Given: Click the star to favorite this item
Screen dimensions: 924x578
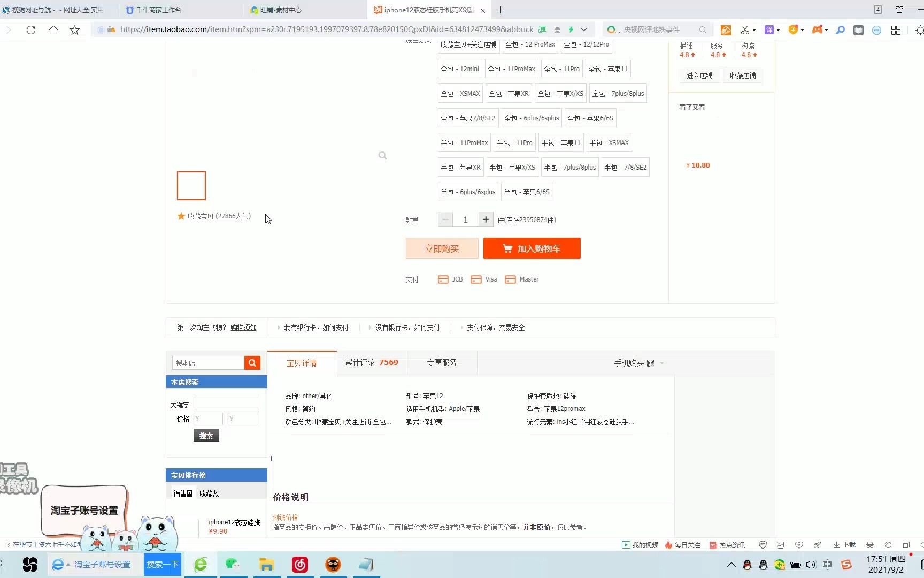Looking at the screenshot, I should tap(181, 216).
